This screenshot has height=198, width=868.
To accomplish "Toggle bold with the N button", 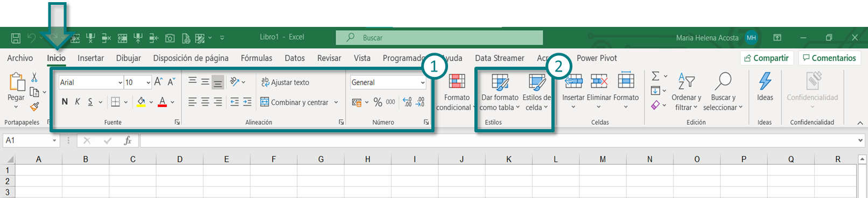I will pos(65,102).
